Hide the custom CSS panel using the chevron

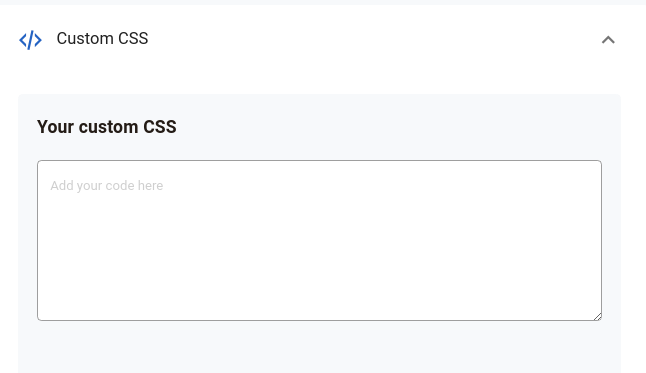(x=608, y=40)
